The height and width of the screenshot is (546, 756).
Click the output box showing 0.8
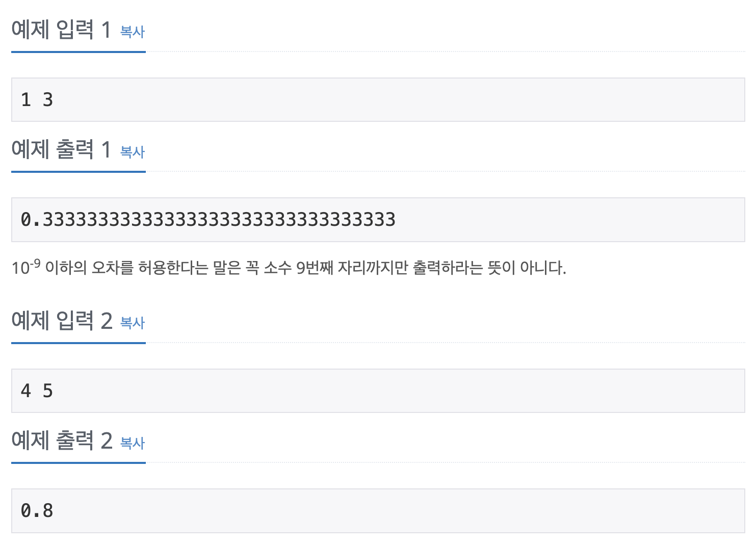click(x=378, y=511)
